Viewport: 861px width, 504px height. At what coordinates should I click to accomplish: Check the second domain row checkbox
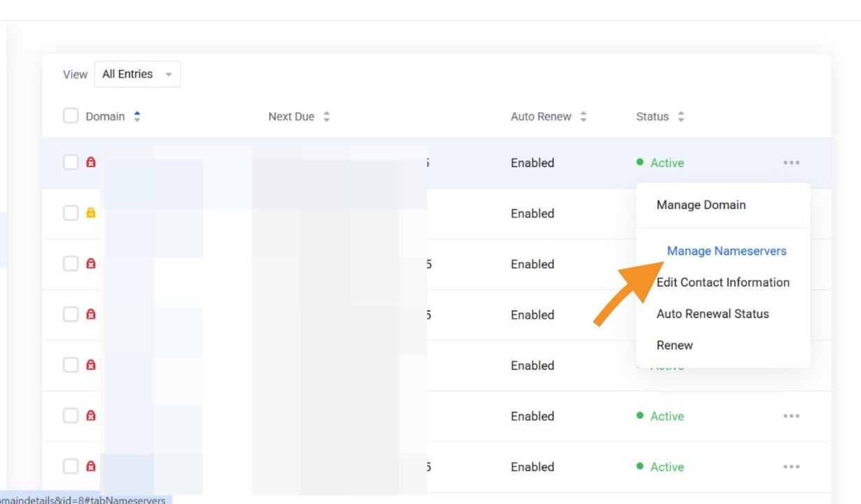(71, 213)
